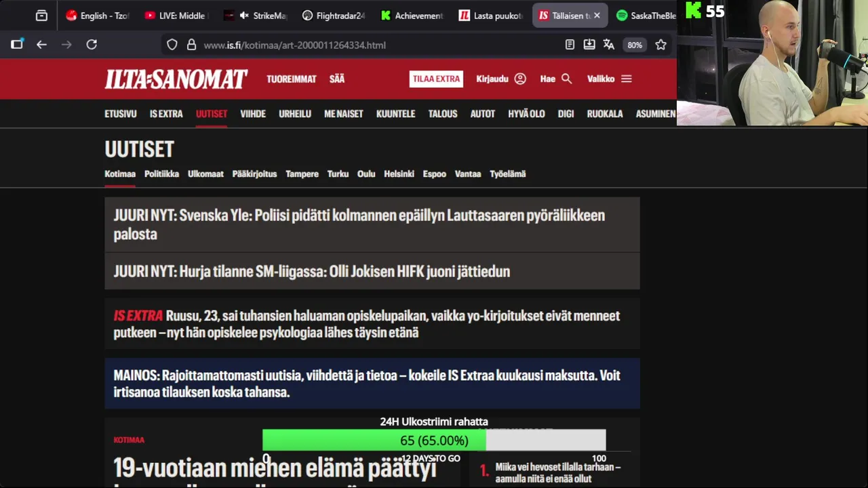The image size is (868, 488).
Task: Open the Olli Jokisen HIFK headline
Action: click(x=372, y=271)
